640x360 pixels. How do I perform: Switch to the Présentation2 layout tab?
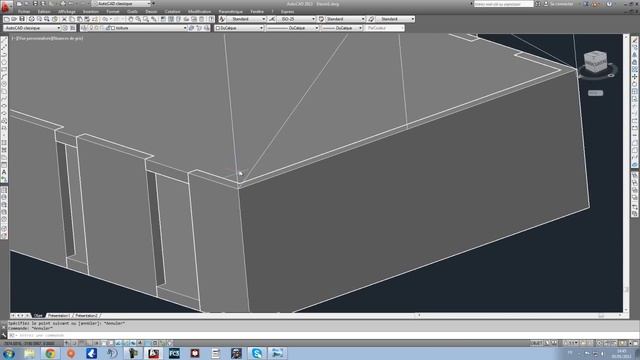(x=86, y=316)
